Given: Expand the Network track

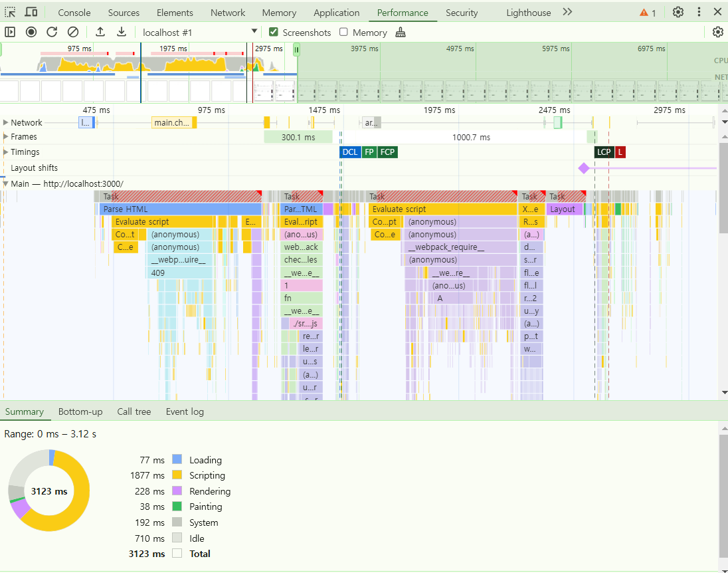Looking at the screenshot, I should 5,123.
